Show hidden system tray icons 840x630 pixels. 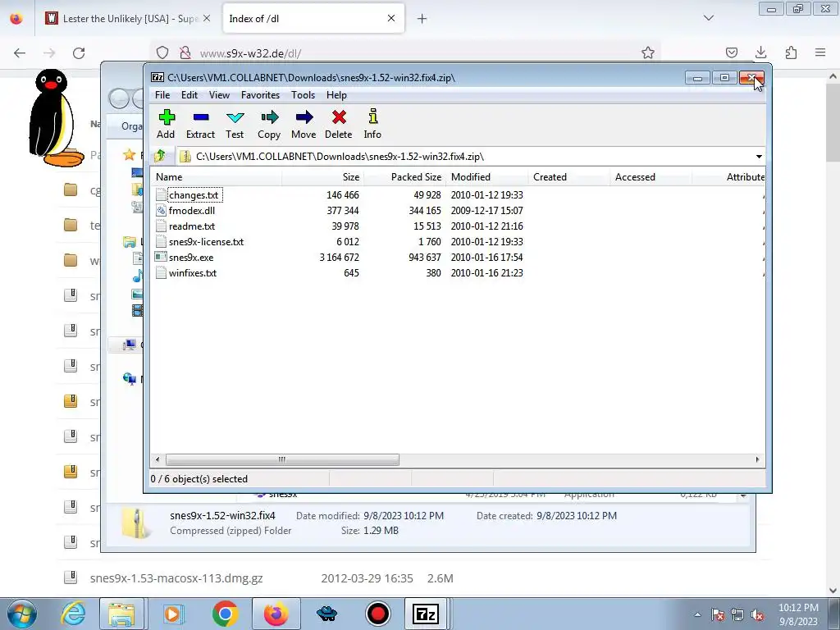697,615
